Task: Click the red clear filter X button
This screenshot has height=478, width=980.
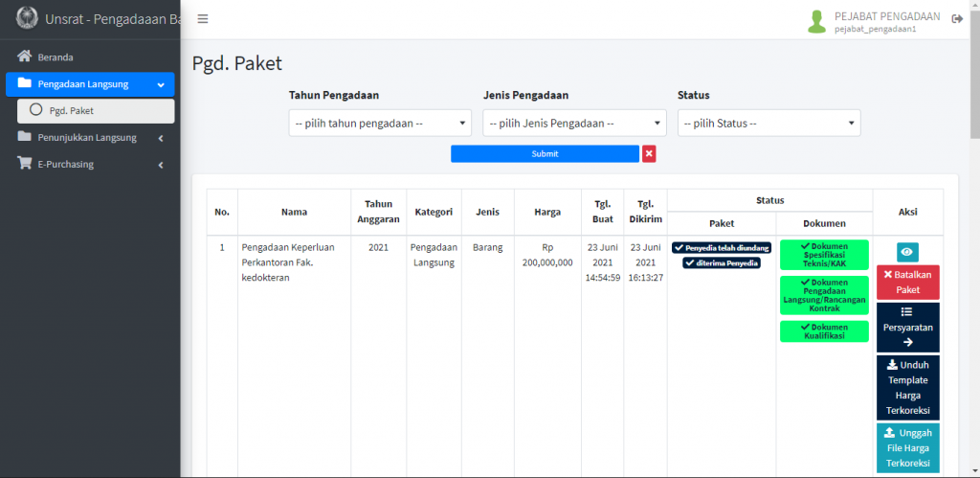Action: [x=649, y=153]
